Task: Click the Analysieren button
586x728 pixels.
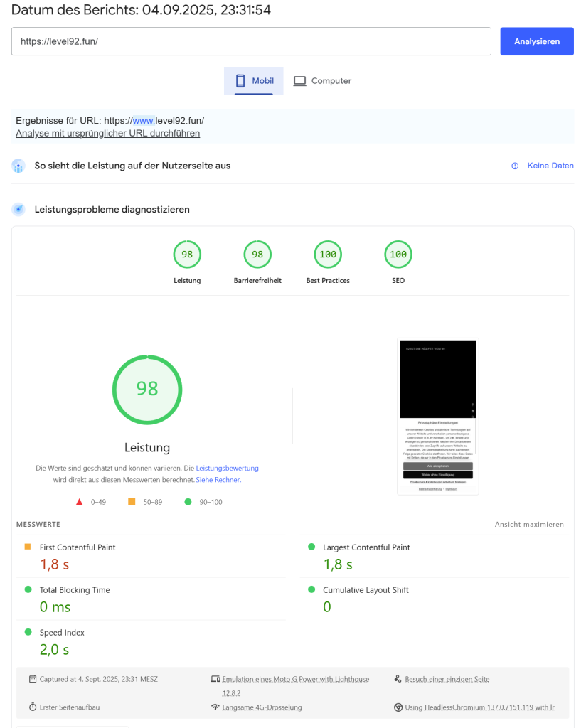Action: point(537,41)
